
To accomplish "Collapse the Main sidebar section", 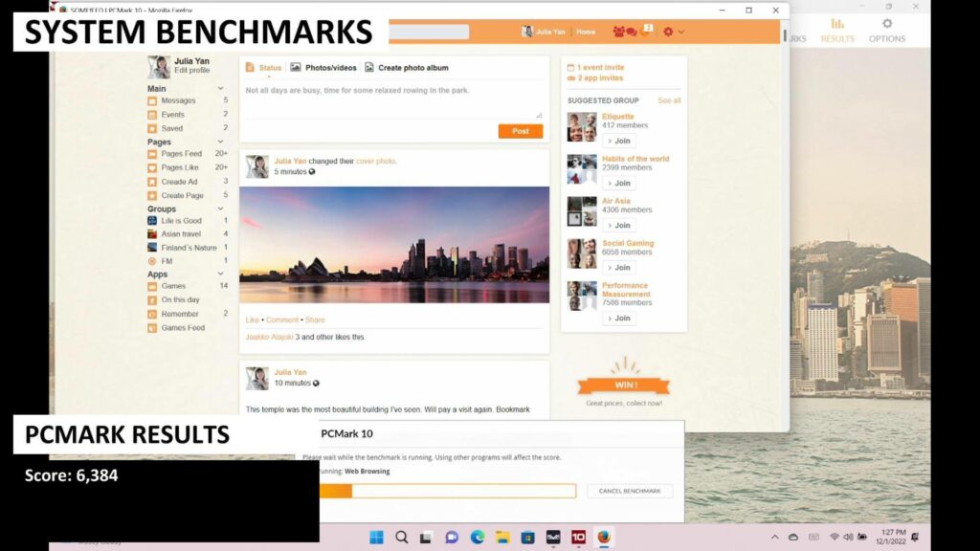I will coord(221,89).
